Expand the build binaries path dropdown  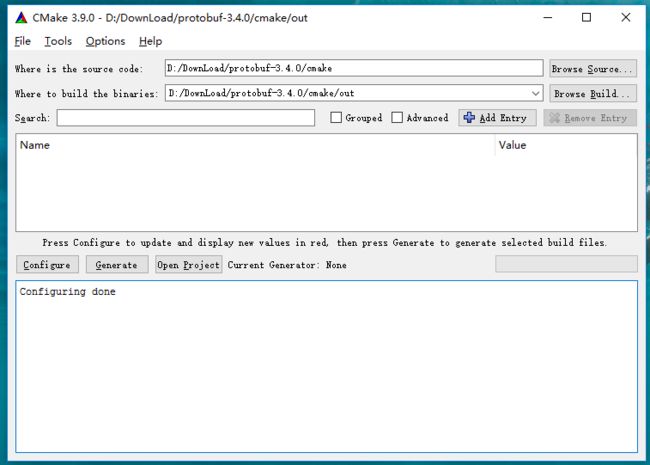tap(536, 93)
